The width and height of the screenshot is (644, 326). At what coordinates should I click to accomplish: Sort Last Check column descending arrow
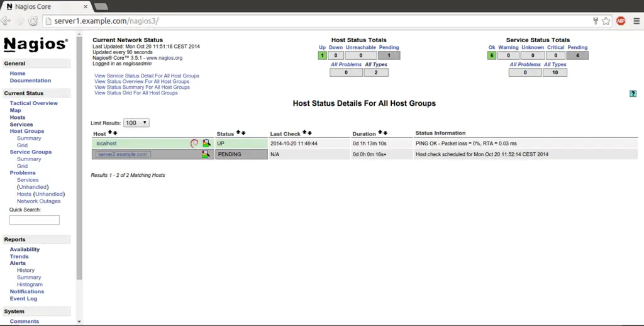tap(309, 133)
